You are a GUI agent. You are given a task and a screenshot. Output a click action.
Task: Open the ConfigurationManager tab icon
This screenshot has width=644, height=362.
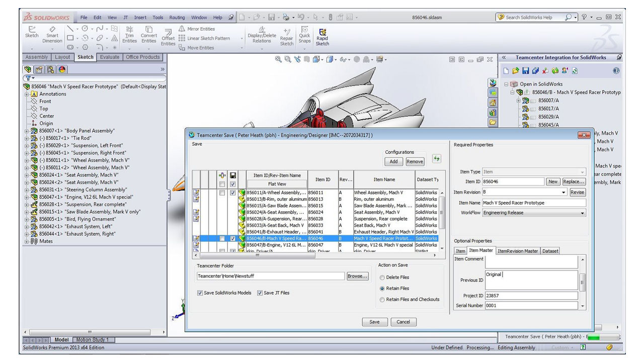click(x=51, y=69)
